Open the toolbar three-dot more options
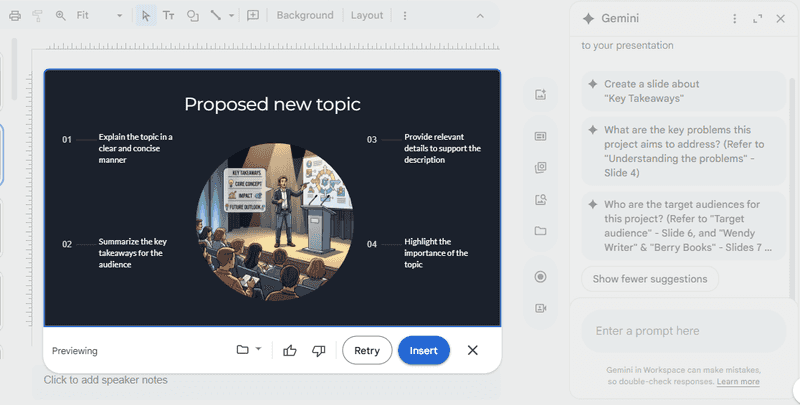 click(404, 16)
